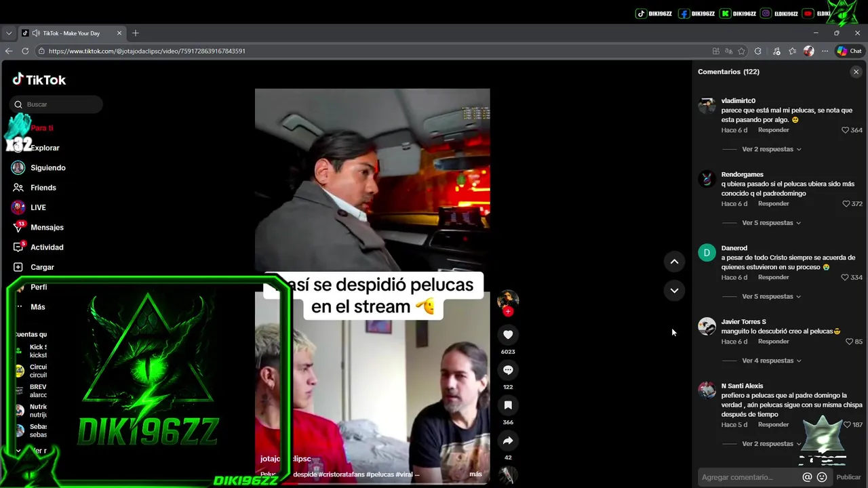This screenshot has width=868, height=488.
Task: Open the video's comment bubble icon
Action: tap(508, 369)
